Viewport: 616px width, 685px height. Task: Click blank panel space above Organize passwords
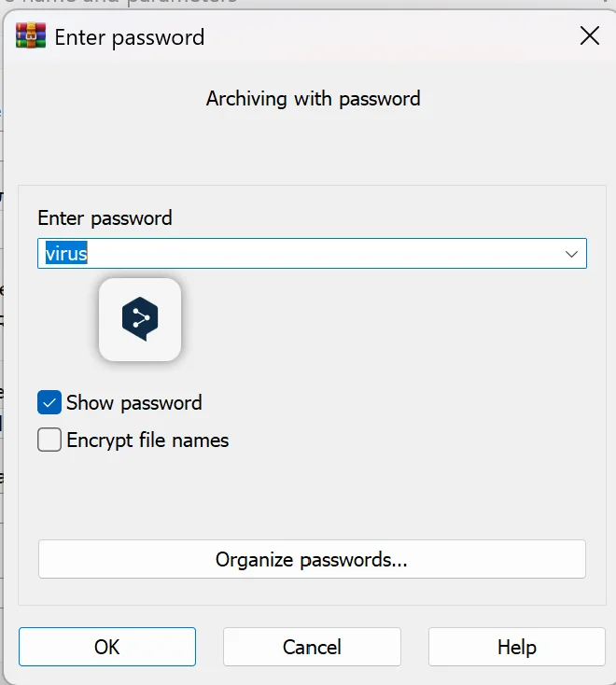click(312, 498)
